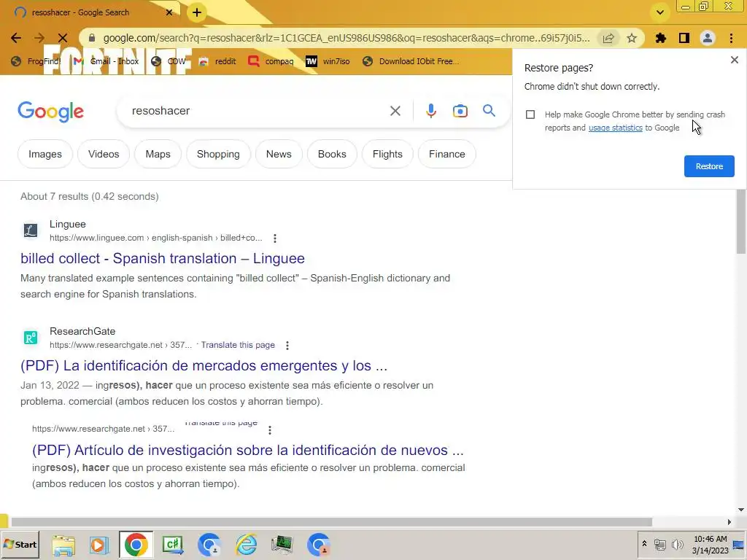This screenshot has width=747, height=560.
Task: Close the resoshacer Google Search tab
Action: (169, 12)
